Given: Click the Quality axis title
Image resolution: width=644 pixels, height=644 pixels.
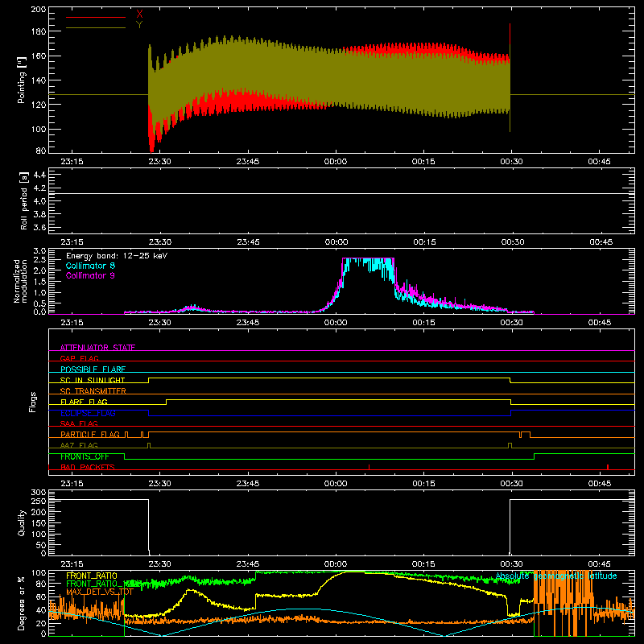Looking at the screenshot, I should coord(22,522).
